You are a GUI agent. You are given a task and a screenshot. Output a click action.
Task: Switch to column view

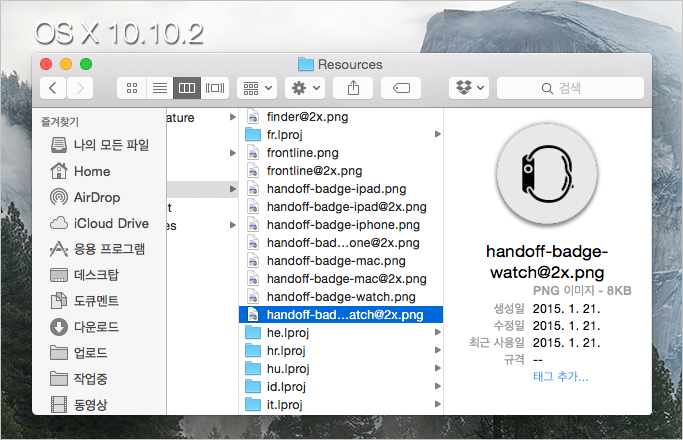(187, 88)
